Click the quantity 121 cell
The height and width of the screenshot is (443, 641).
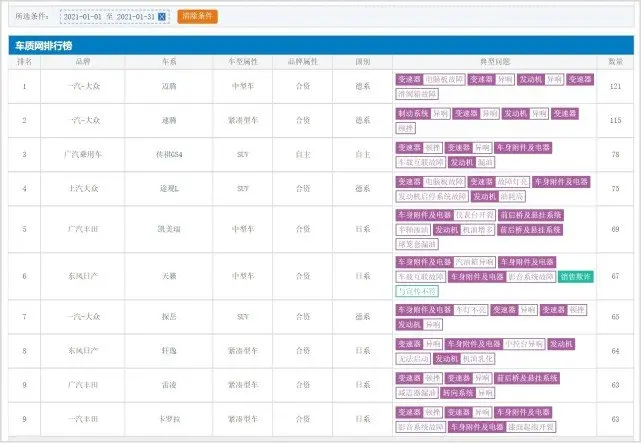coord(615,86)
